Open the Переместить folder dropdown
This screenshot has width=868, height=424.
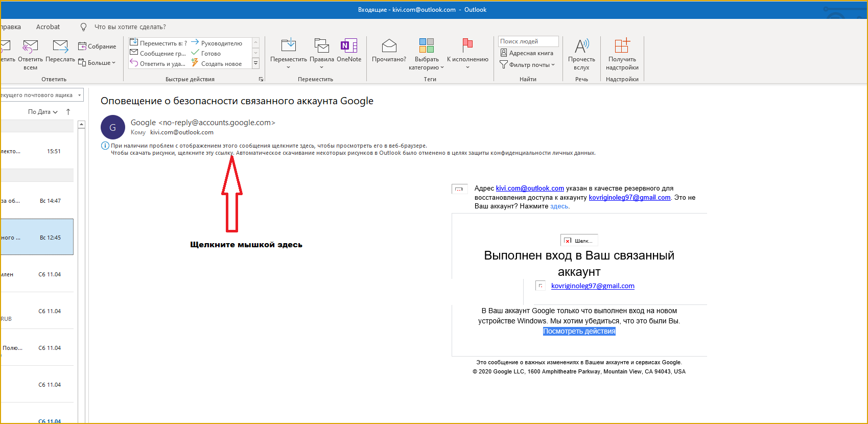point(289,54)
